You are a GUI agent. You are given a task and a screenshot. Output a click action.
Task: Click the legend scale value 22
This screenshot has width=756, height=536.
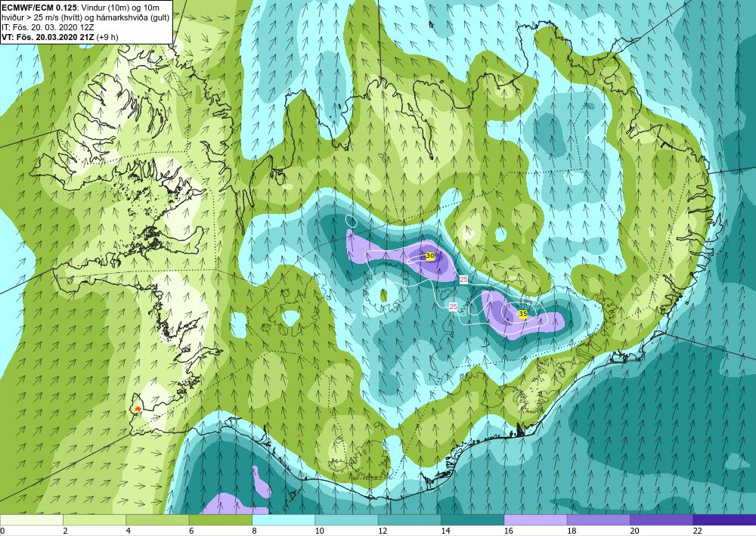[x=697, y=531]
